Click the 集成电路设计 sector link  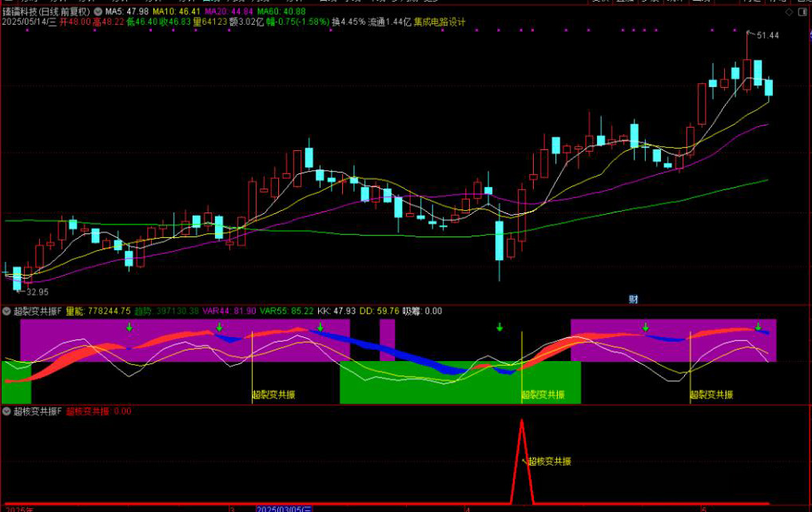pyautogui.click(x=440, y=22)
